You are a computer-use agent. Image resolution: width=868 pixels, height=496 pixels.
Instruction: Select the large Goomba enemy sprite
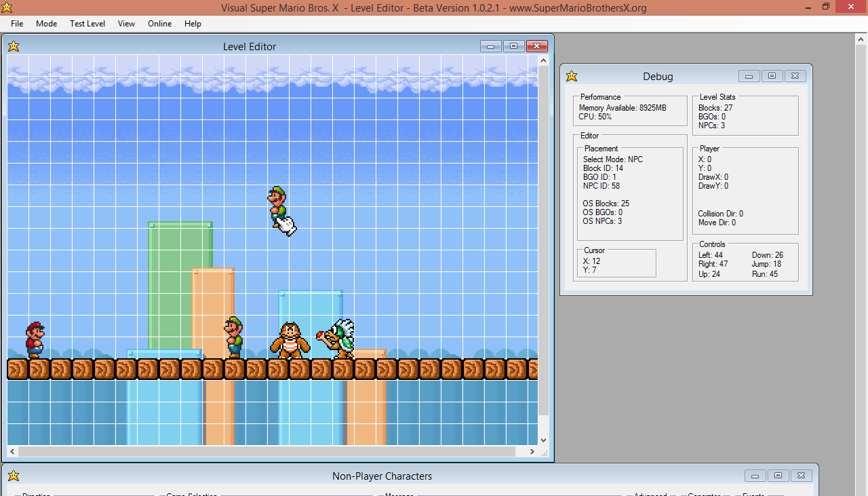tap(290, 340)
